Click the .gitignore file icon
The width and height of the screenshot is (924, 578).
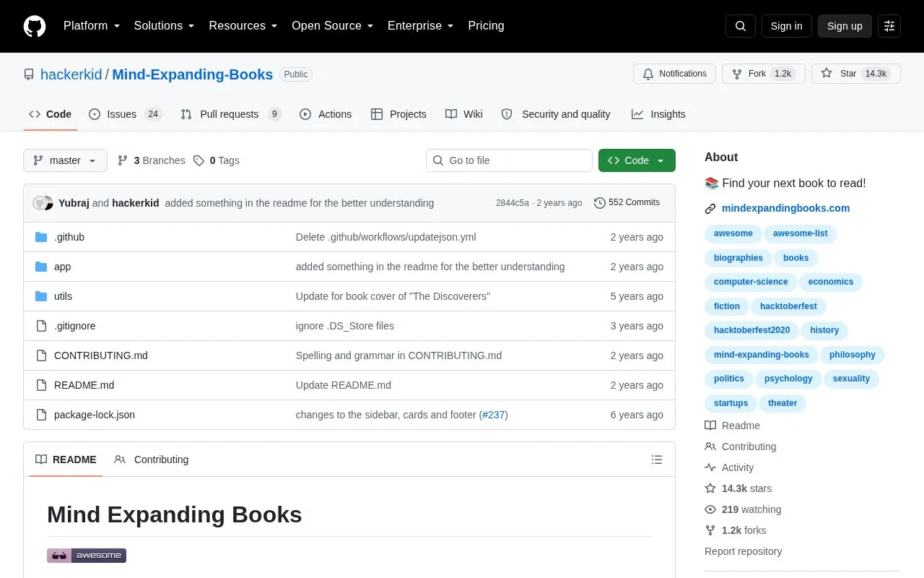click(41, 326)
